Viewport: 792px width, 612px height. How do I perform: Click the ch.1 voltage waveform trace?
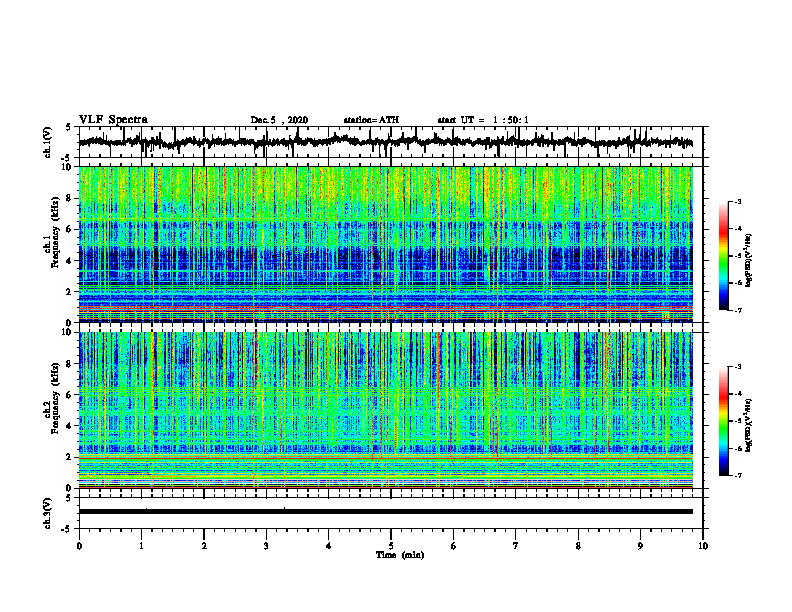point(385,142)
